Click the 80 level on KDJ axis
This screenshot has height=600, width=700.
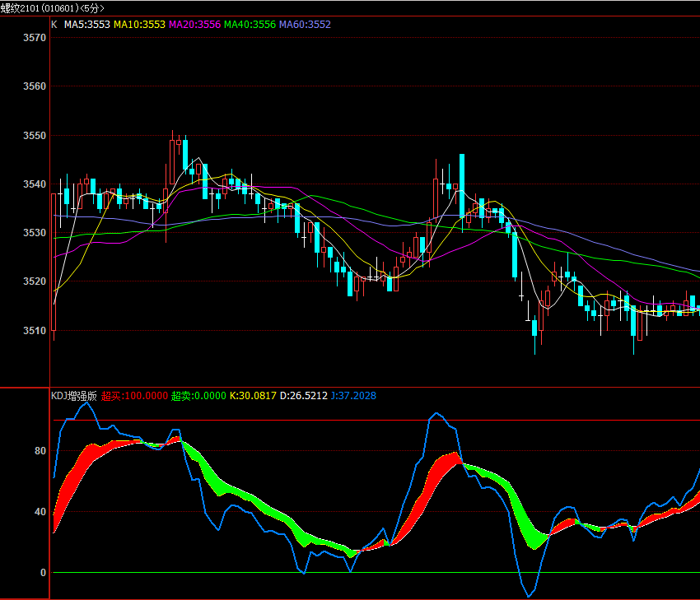coord(40,451)
